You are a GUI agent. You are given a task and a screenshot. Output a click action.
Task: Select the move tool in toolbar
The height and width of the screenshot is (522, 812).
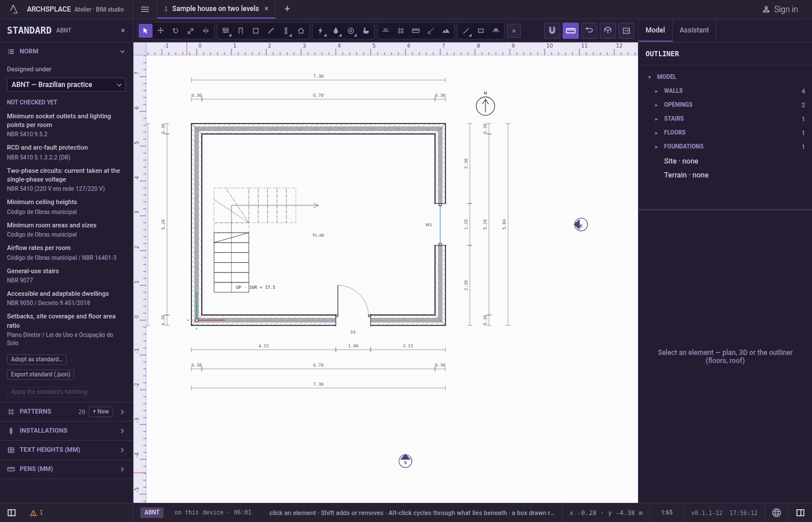point(161,31)
